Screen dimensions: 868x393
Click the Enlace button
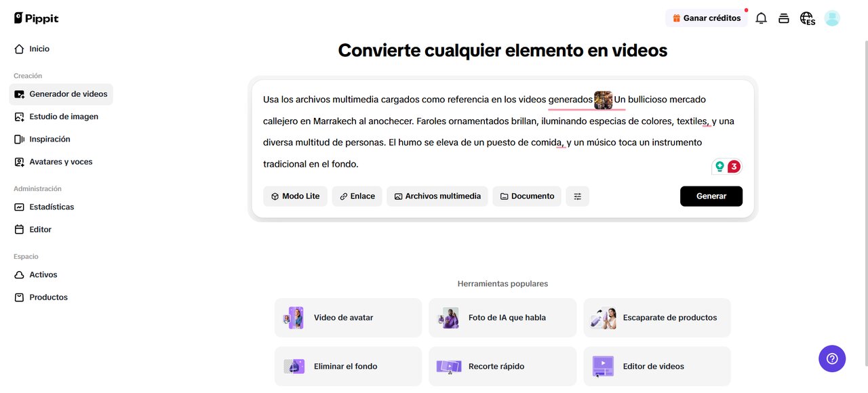(357, 196)
